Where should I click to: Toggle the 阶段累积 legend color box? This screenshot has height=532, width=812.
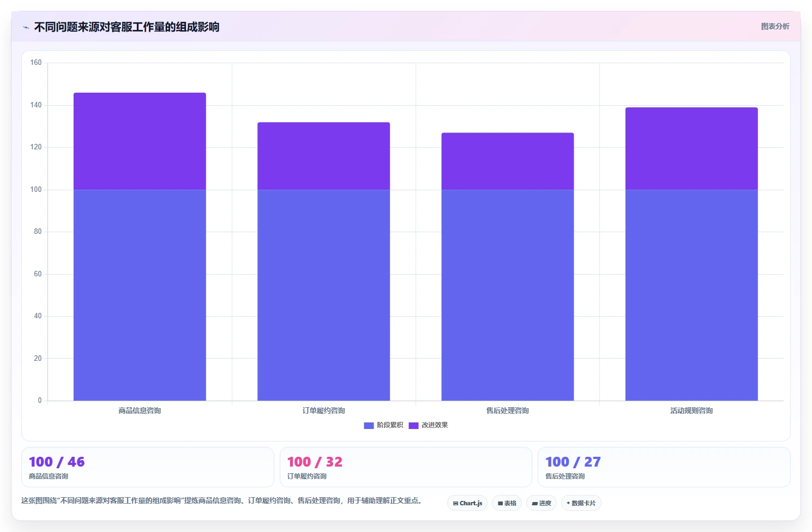(369, 425)
